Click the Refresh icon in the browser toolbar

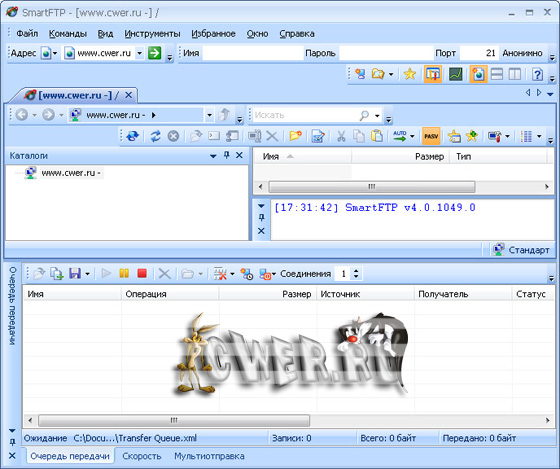155,136
